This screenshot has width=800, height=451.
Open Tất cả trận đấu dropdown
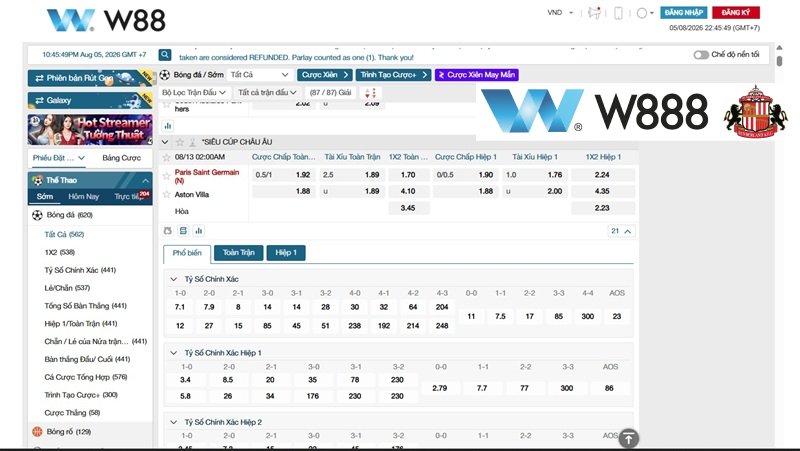[x=267, y=92]
